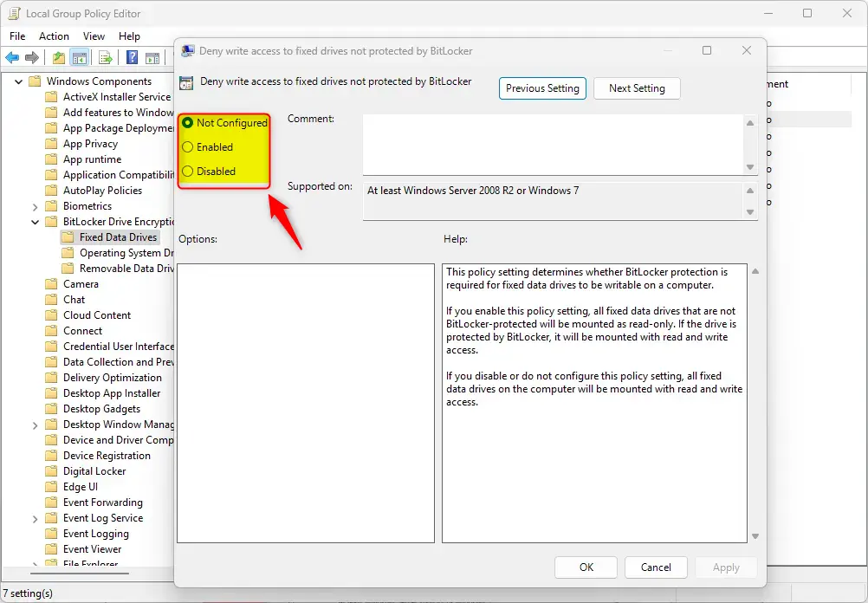Click the Local Group Policy Editor title icon
Image resolution: width=868 pixels, height=603 pixels.
click(15, 13)
